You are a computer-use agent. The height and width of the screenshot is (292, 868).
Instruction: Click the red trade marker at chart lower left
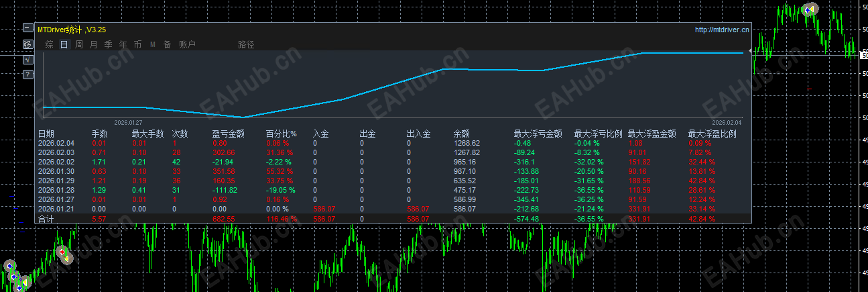pos(62,252)
